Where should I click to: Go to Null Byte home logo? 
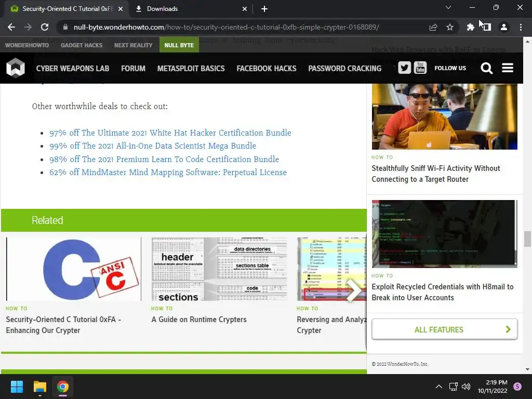click(15, 68)
